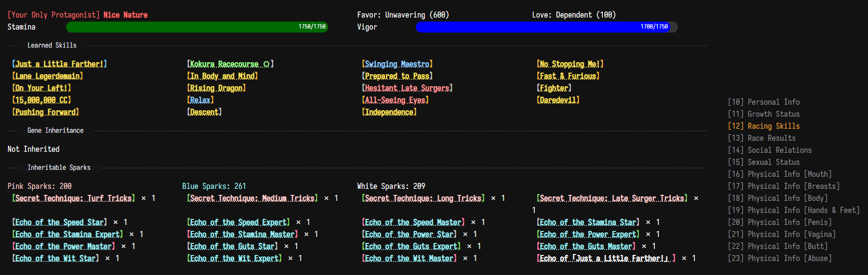Click the [Lane Legerdemain] skill
Image resolution: width=868 pixels, height=275 pixels.
point(48,76)
